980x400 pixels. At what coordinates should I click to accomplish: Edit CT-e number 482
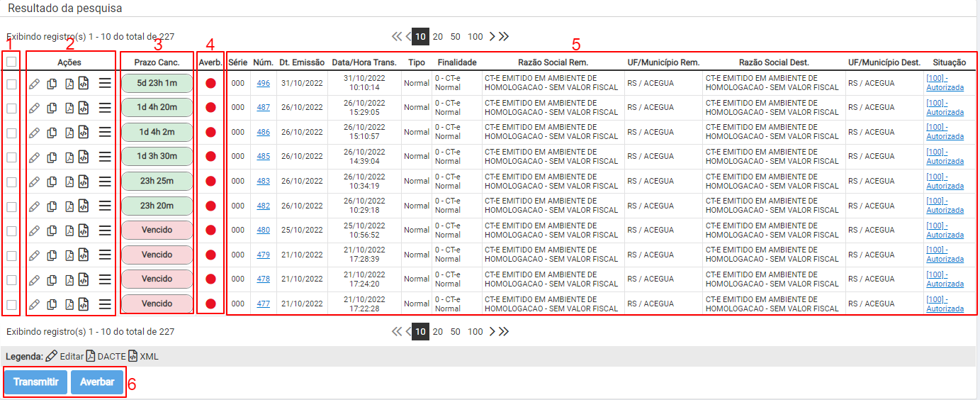click(x=34, y=207)
